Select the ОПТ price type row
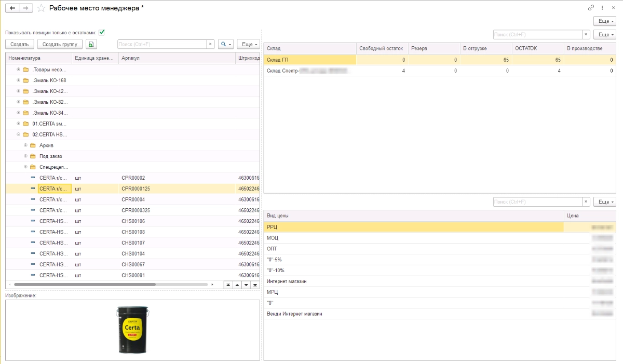The height and width of the screenshot is (364, 623). [x=440, y=249]
